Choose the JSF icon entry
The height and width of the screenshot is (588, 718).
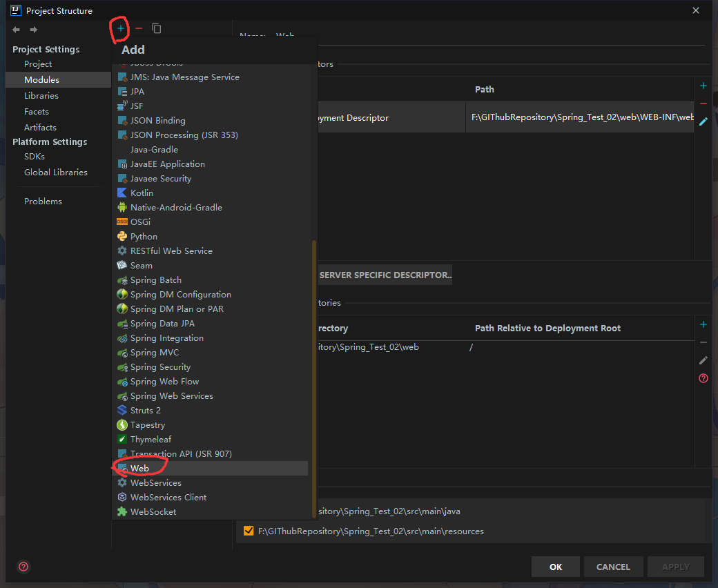(x=122, y=106)
